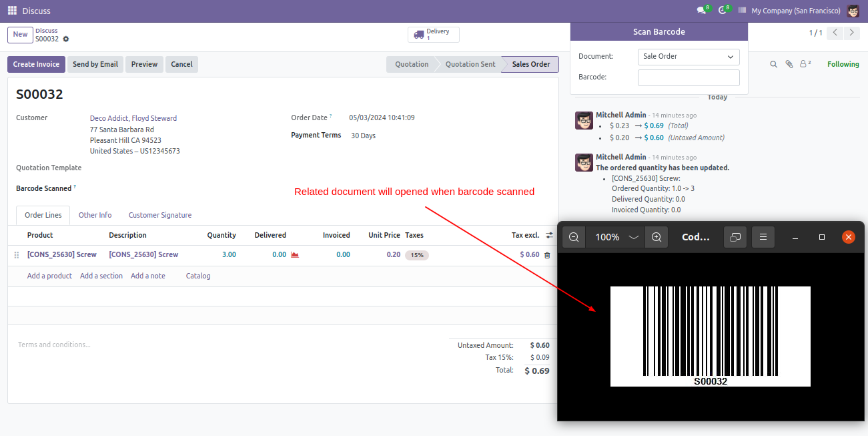
Task: Switch to the Customer Signature tab
Action: [x=160, y=216]
